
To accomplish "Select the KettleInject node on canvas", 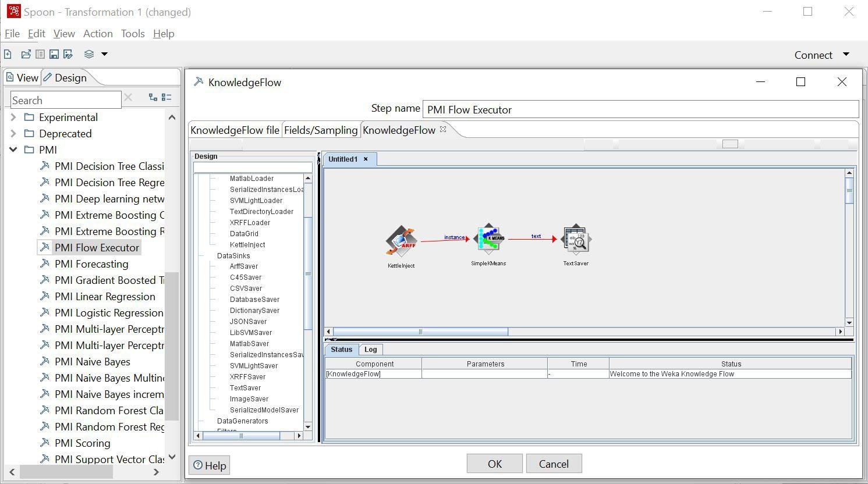I will point(401,241).
